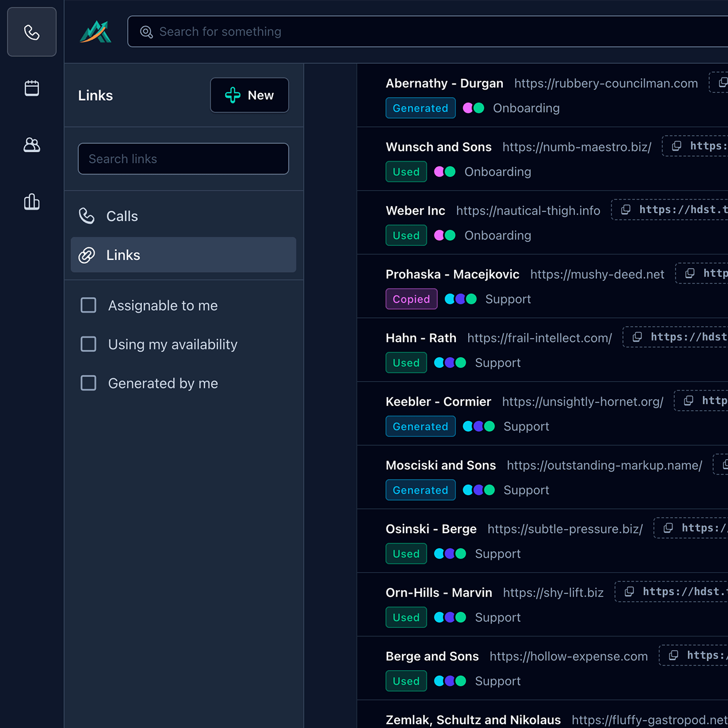Screen dimensions: 728x728
Task: Click the Generated badge for Mosciski and Sons
Action: pyautogui.click(x=421, y=490)
